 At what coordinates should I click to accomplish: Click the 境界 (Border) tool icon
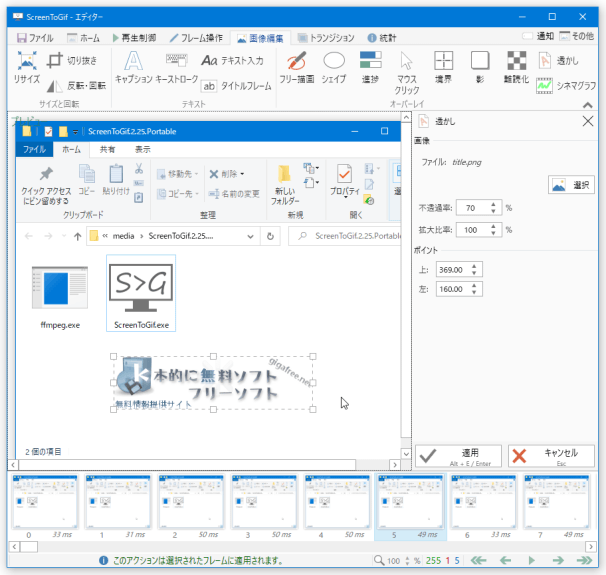point(443,66)
